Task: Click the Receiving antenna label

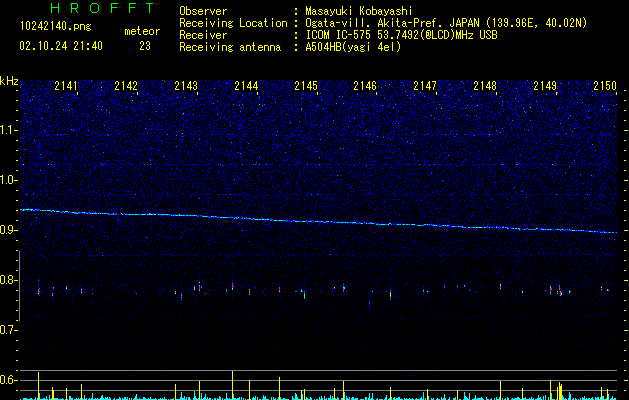Action: pos(230,47)
